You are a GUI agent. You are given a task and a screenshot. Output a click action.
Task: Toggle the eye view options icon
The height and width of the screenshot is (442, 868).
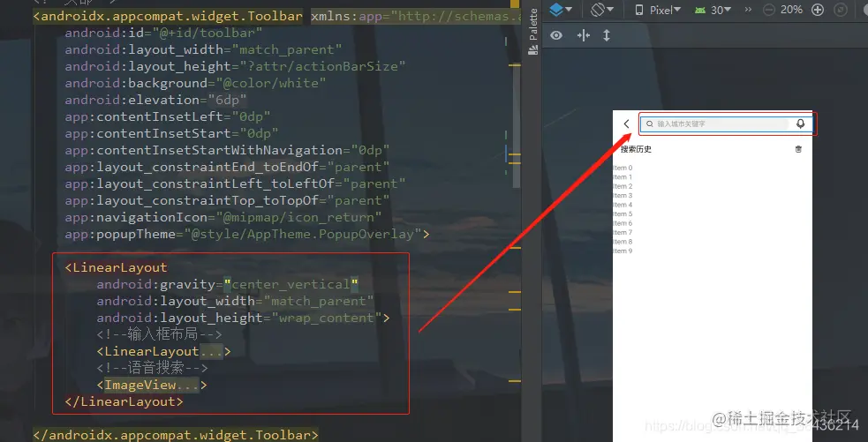point(556,35)
